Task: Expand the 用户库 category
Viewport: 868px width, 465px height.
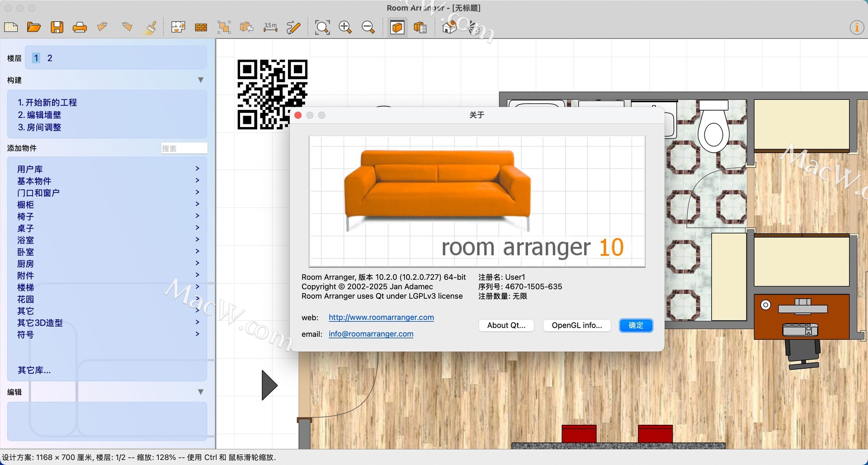Action: point(108,169)
